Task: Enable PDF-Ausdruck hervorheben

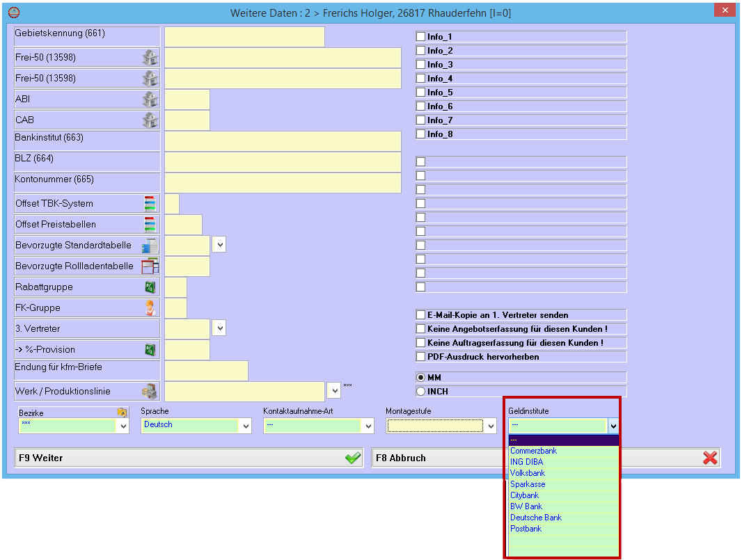Action: pyautogui.click(x=420, y=356)
